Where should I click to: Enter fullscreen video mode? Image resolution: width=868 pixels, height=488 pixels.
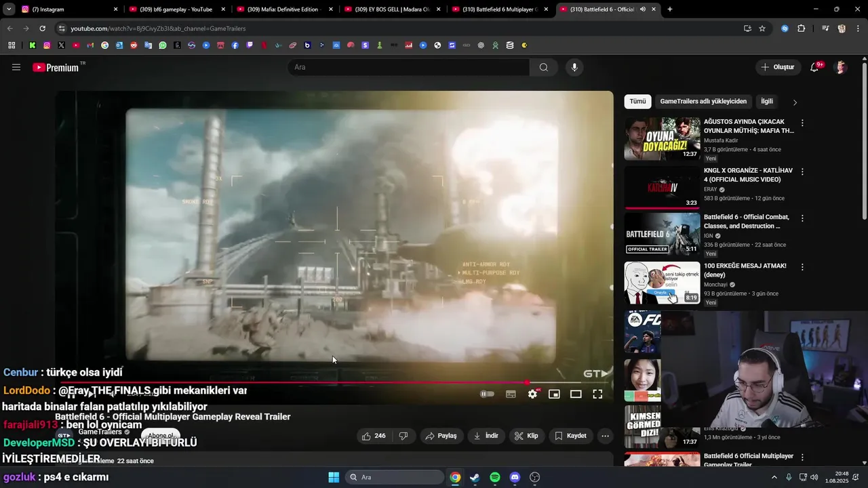pos(597,394)
